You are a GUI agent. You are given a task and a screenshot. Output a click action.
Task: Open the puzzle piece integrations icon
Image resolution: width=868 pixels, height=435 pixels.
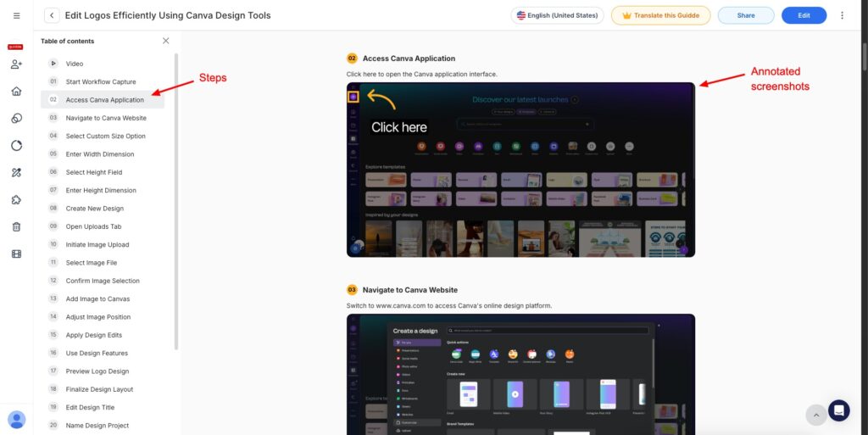(16, 200)
